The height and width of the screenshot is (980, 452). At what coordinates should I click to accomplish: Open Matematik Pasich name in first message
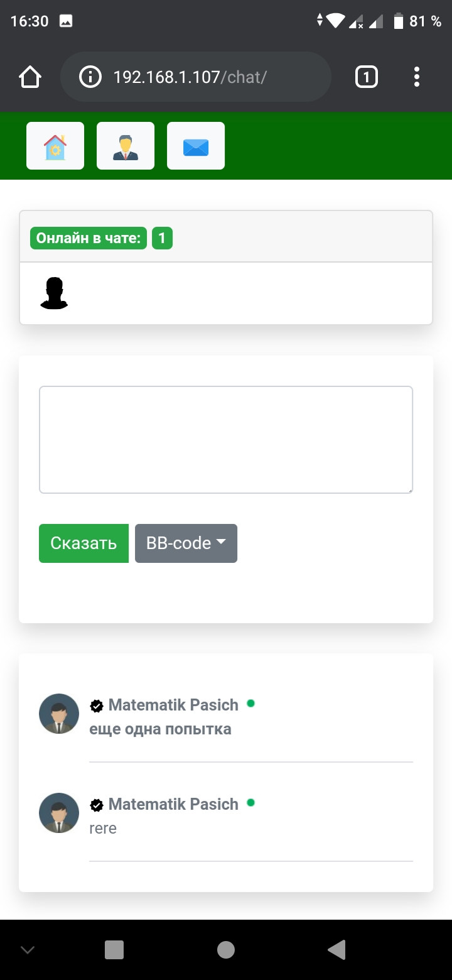click(x=173, y=705)
